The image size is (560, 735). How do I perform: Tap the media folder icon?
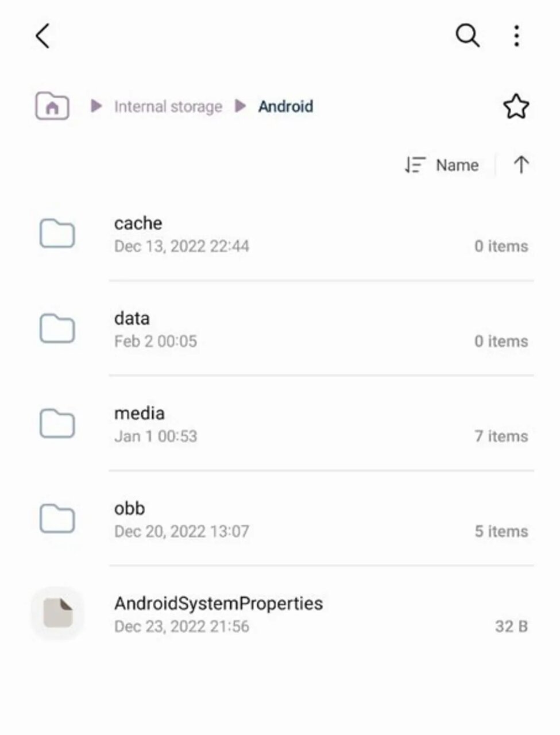coord(57,424)
